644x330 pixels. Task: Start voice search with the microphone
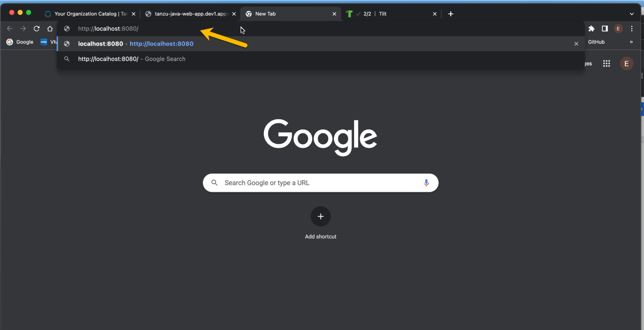tap(426, 183)
